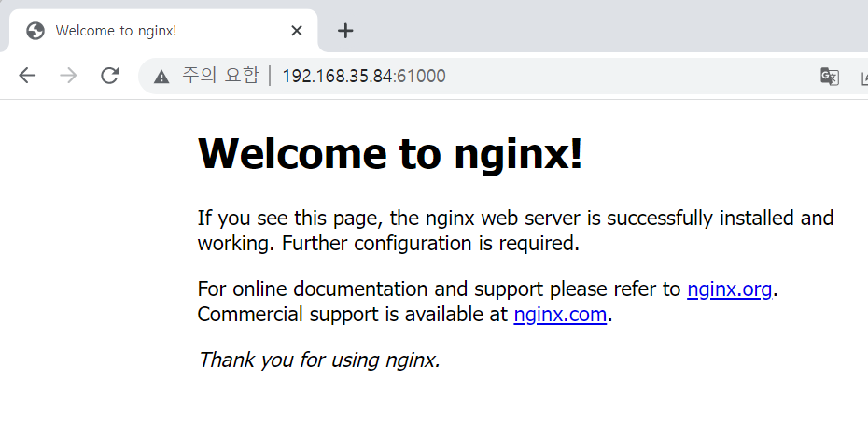
Task: Click the globe favicon on the tab
Action: [x=35, y=31]
